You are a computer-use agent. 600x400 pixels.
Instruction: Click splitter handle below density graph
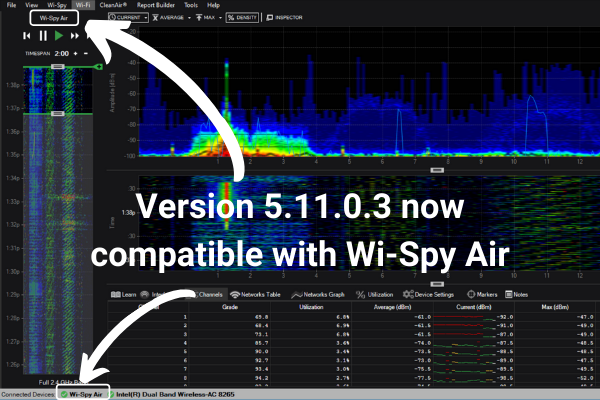pyautogui.click(x=437, y=170)
